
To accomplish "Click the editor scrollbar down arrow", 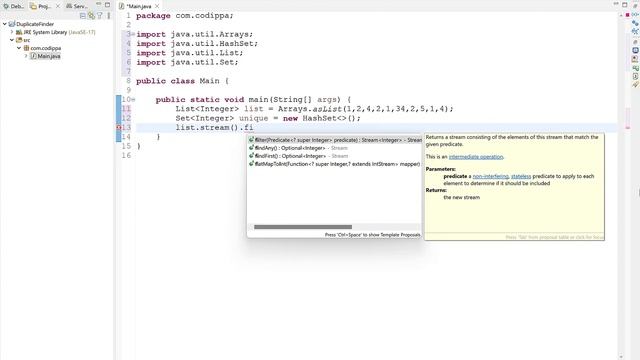I will [x=621, y=357].
